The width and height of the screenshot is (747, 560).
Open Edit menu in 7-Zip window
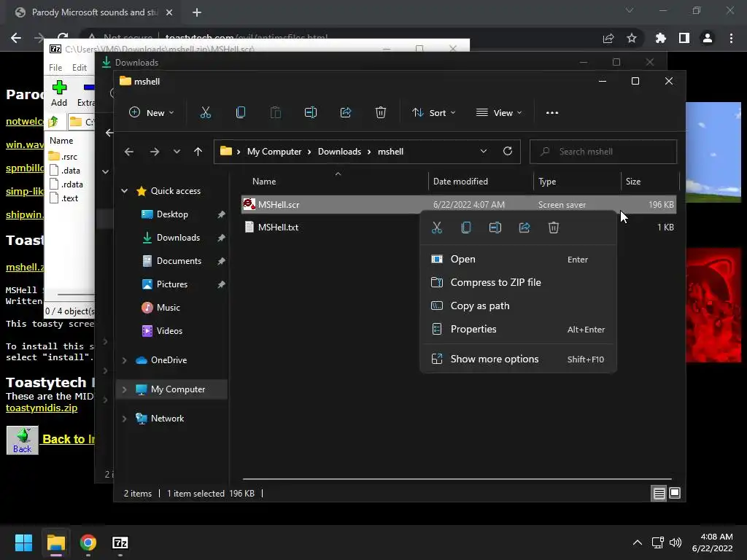[x=79, y=68]
